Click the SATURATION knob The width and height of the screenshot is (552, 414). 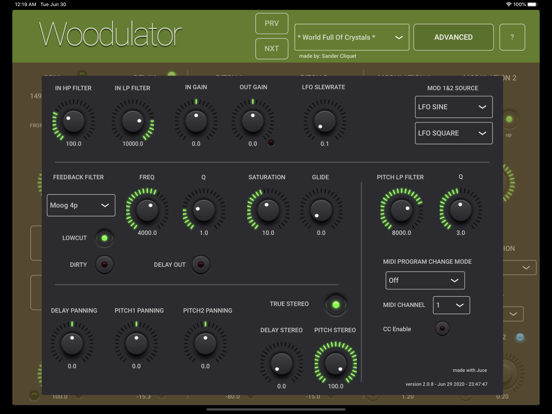268,210
